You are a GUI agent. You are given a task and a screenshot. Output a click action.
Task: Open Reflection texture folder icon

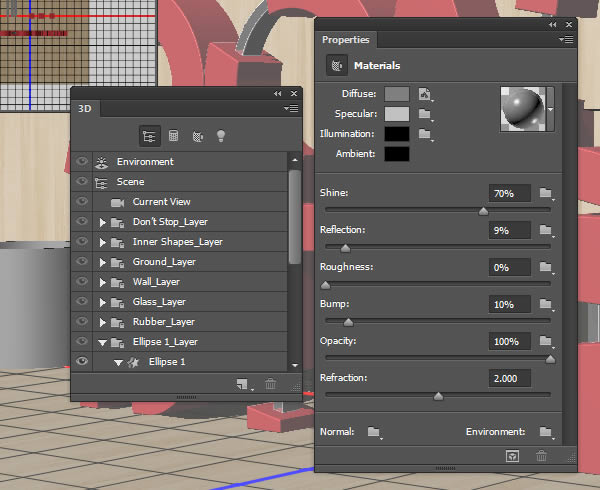click(x=546, y=230)
